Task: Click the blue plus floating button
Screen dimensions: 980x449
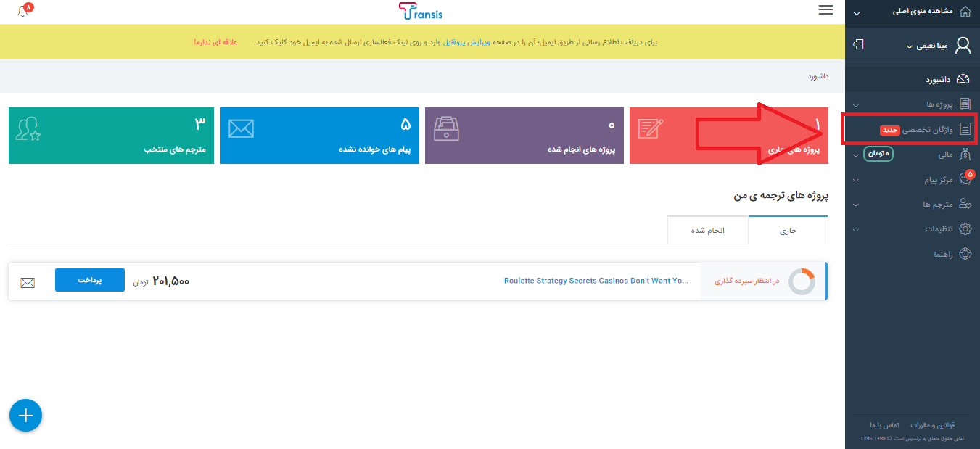Action: click(x=25, y=416)
